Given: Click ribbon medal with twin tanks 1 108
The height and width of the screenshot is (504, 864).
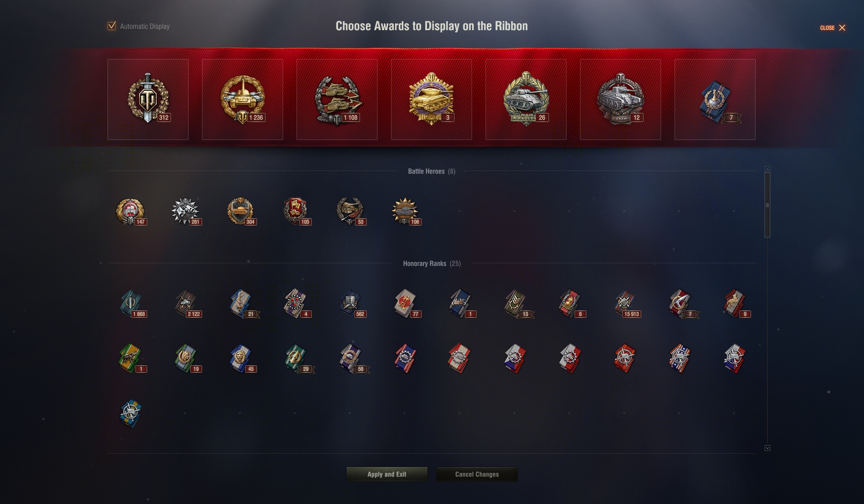Looking at the screenshot, I should [337, 99].
